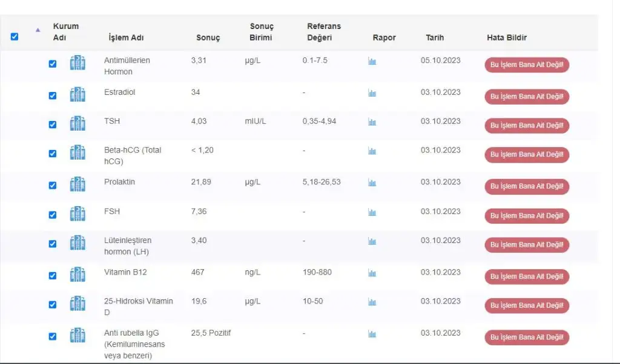Uncheck the Antimüllerien Hormon row checkbox
Screen dimensions: 620x364
[53, 63]
